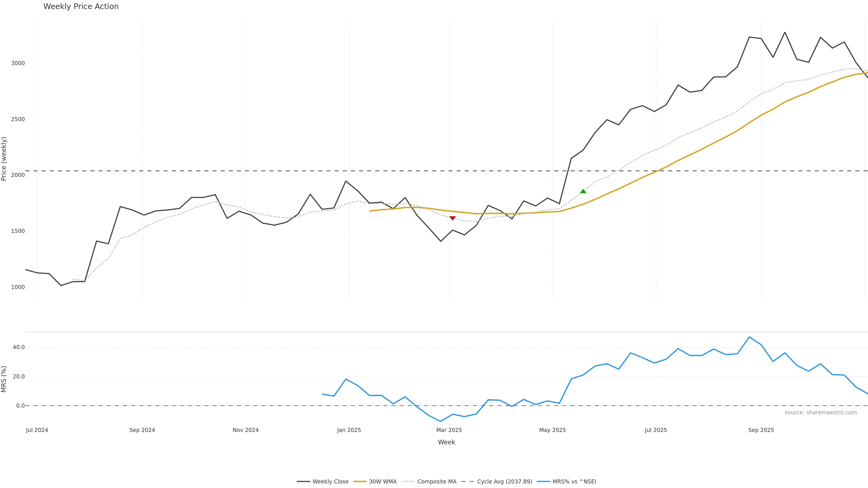The height and width of the screenshot is (488, 868).
Task: Click the 0.0 MRS baseline tick label
Action: 20,406
